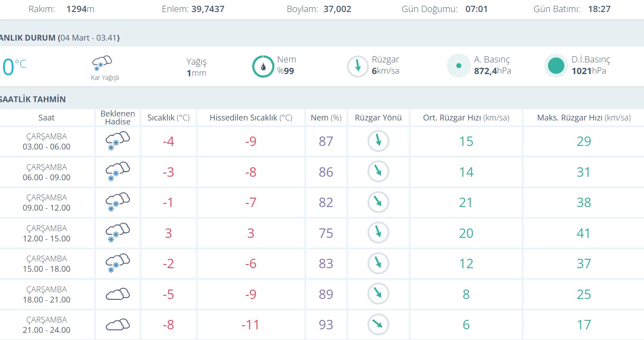This screenshot has width=644, height=340.
Task: Click the Rakım 1294m altitude value
Action: (80, 9)
